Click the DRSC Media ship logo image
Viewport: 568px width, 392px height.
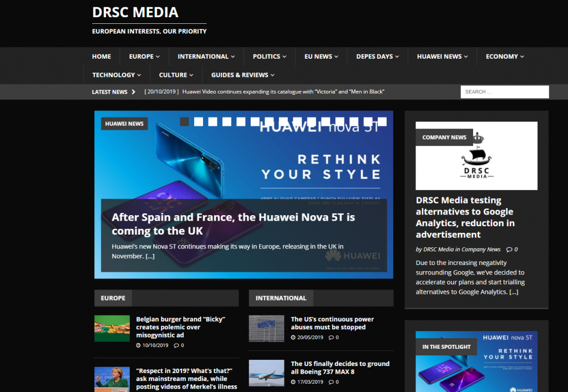point(476,156)
